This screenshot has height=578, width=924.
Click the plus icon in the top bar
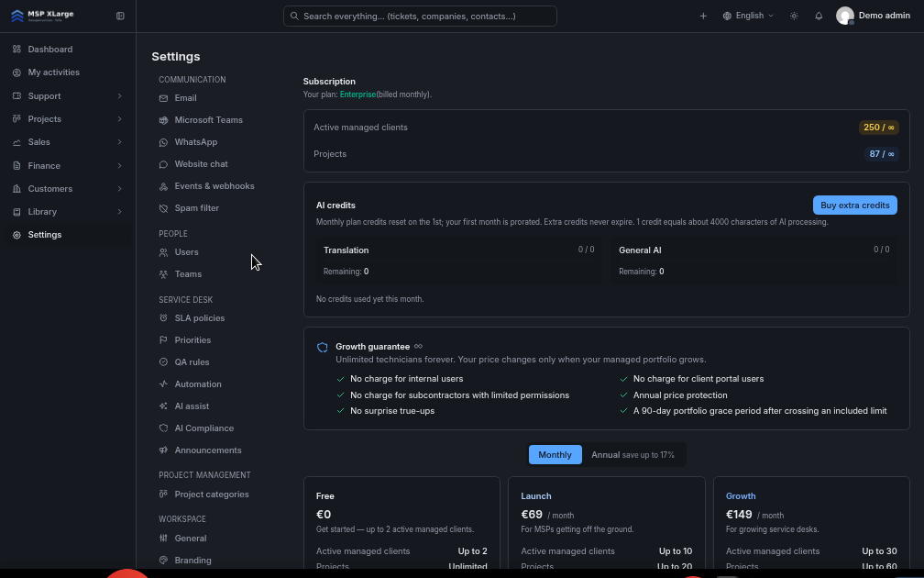703,16
